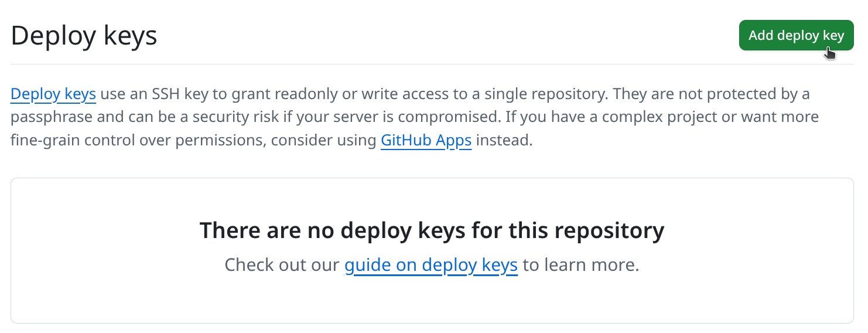
Task: Click the green Add deploy key button
Action: click(x=796, y=35)
